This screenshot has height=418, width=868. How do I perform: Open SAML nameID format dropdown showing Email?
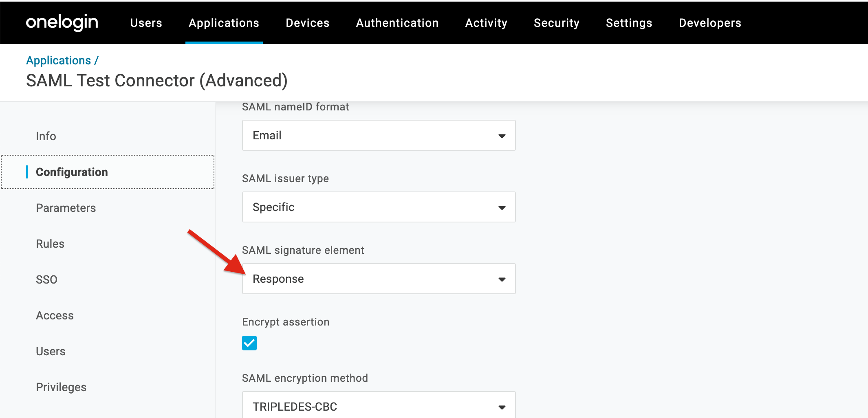[379, 135]
